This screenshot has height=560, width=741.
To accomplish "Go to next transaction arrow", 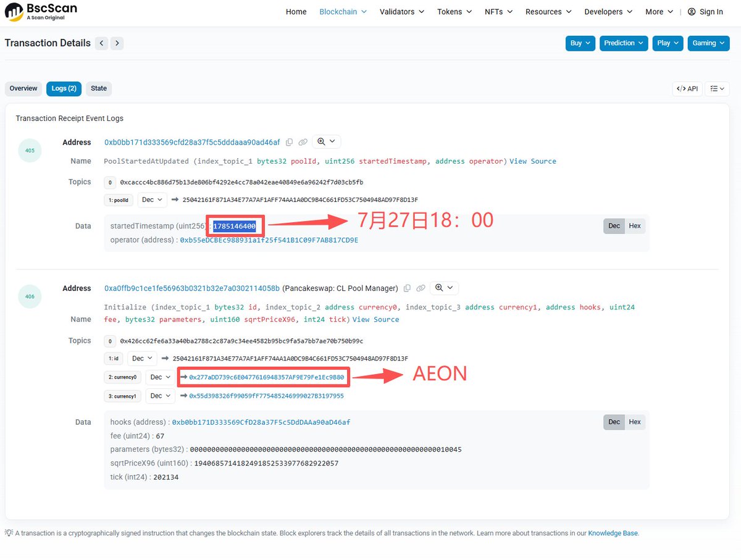I will click(117, 43).
